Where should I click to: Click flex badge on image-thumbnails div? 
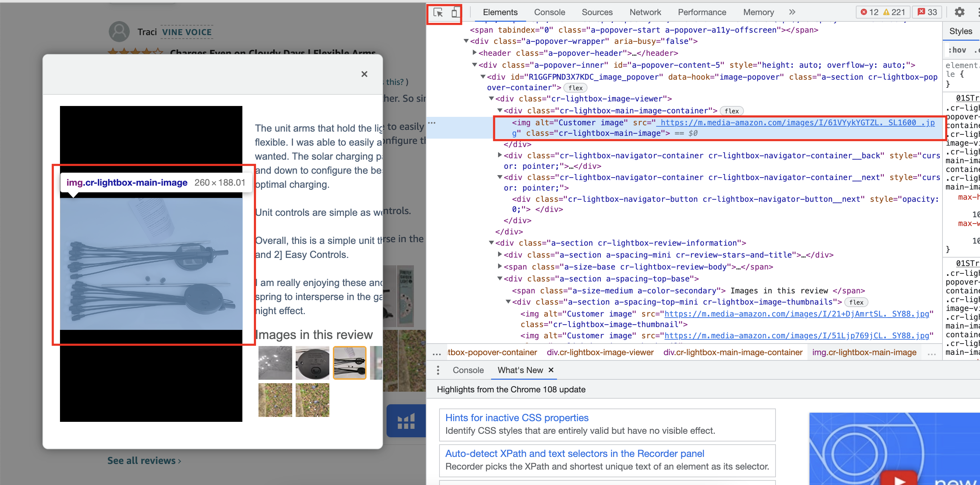pyautogui.click(x=856, y=302)
